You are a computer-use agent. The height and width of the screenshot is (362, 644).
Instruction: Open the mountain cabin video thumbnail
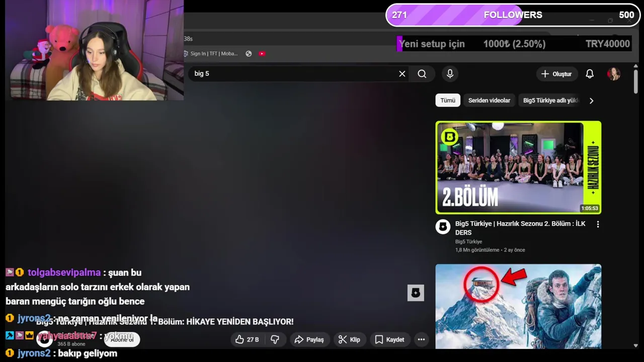pyautogui.click(x=518, y=306)
